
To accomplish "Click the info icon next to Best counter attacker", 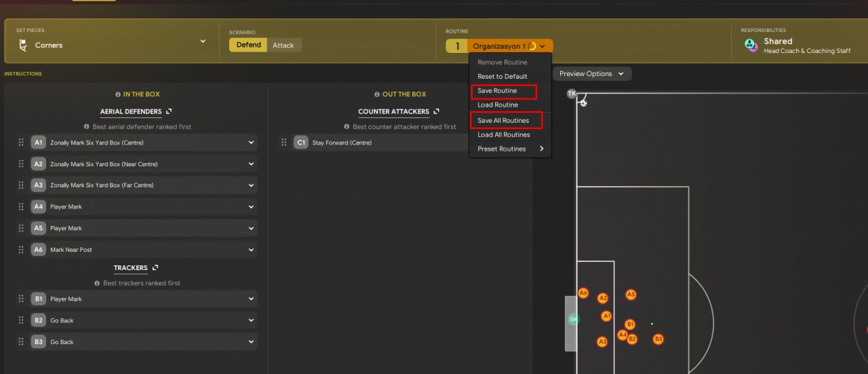I will pyautogui.click(x=347, y=127).
